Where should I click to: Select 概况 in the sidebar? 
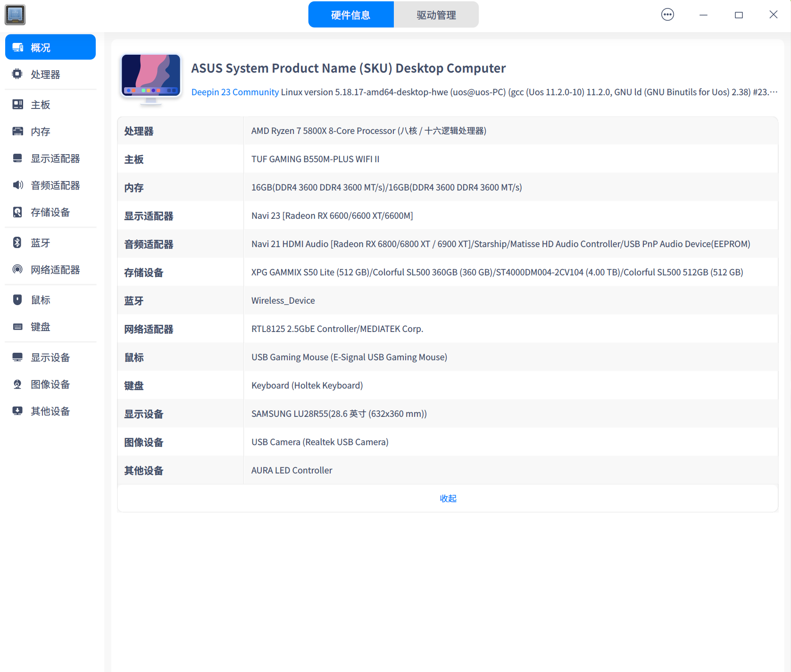[x=50, y=47]
